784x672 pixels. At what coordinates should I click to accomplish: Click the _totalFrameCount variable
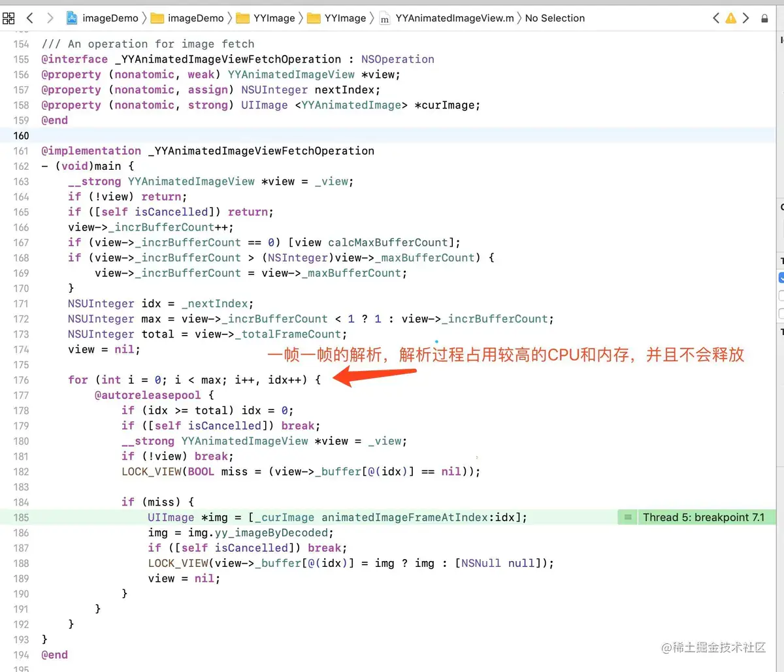click(287, 334)
